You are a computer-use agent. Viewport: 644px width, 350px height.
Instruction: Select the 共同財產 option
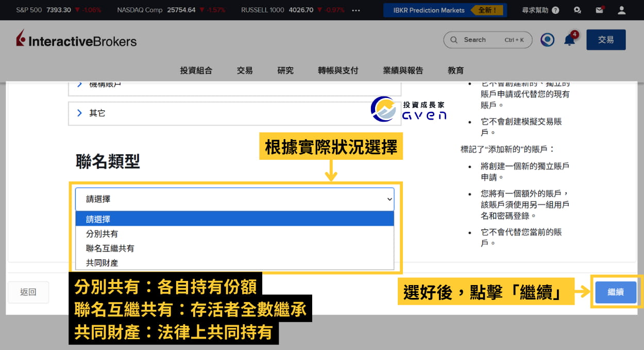(x=234, y=262)
